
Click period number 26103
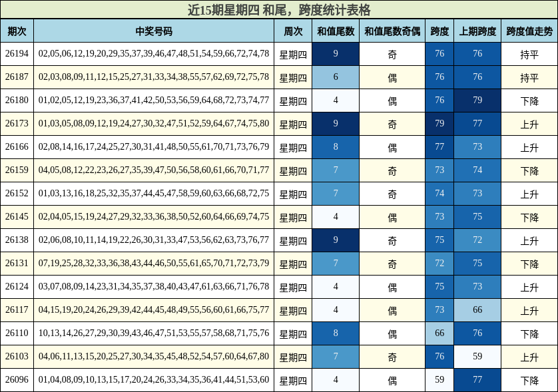point(17,357)
